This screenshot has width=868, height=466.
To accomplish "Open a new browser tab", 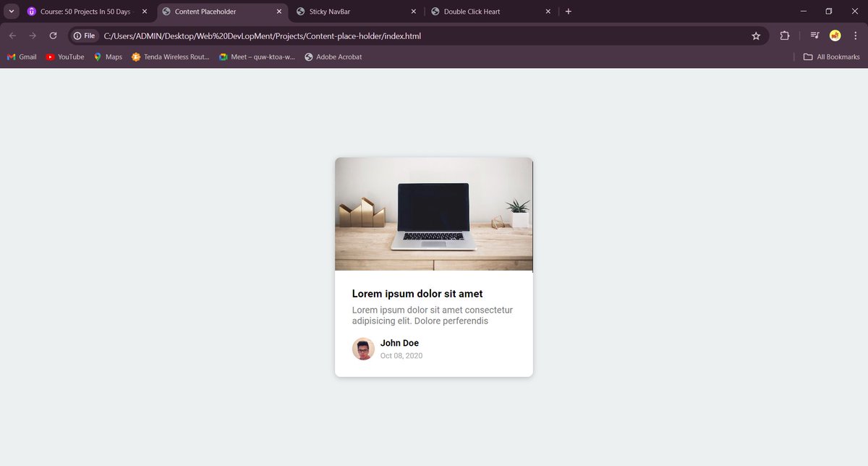I will [569, 12].
